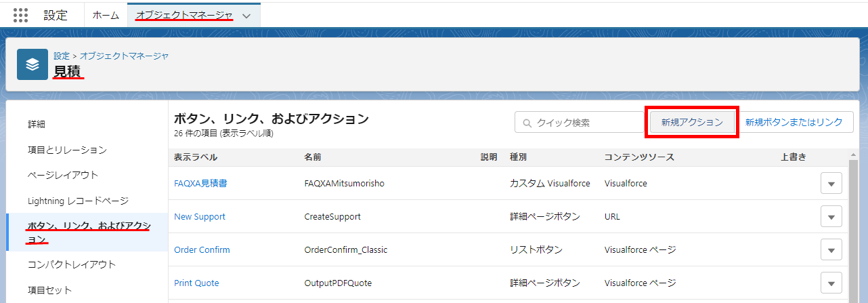Viewport: 868px width, 303px height.
Task: Open the row menu for New Support
Action: point(831,216)
